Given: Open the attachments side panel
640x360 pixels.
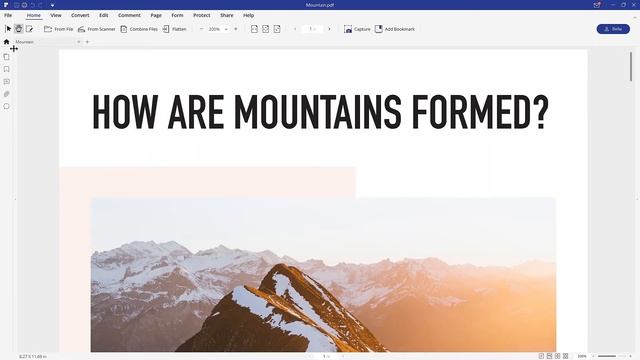Looking at the screenshot, I should [7, 94].
